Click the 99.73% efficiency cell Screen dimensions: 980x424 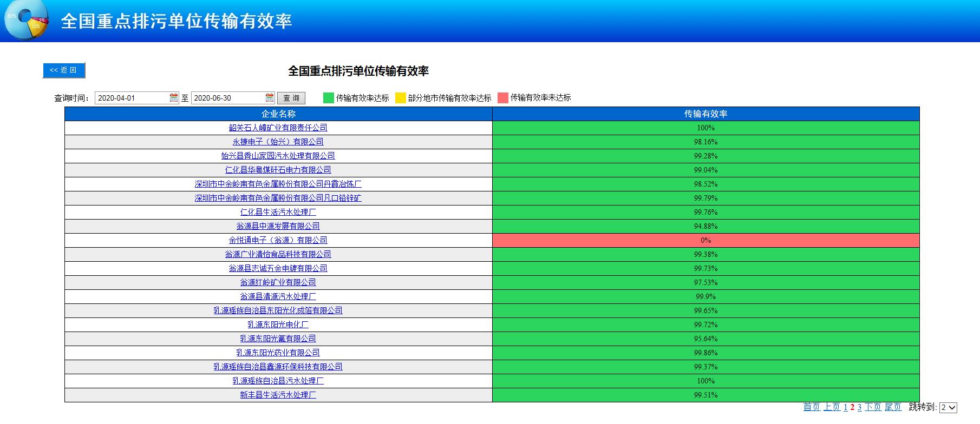tap(706, 268)
